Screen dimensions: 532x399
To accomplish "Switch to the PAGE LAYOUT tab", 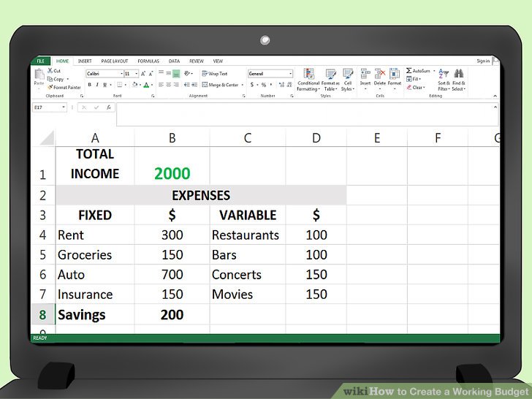I will 114,61.
